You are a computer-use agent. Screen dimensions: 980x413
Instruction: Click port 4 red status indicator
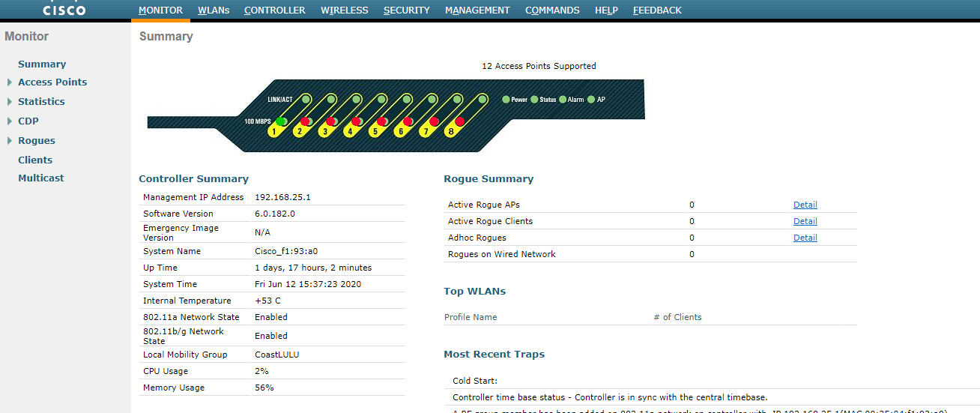[x=357, y=121]
